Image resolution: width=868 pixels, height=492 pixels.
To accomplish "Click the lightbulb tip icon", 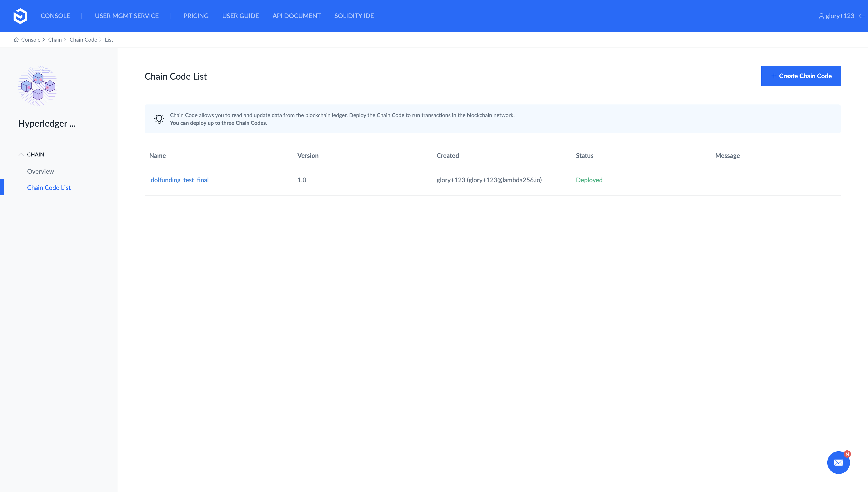I will [159, 119].
